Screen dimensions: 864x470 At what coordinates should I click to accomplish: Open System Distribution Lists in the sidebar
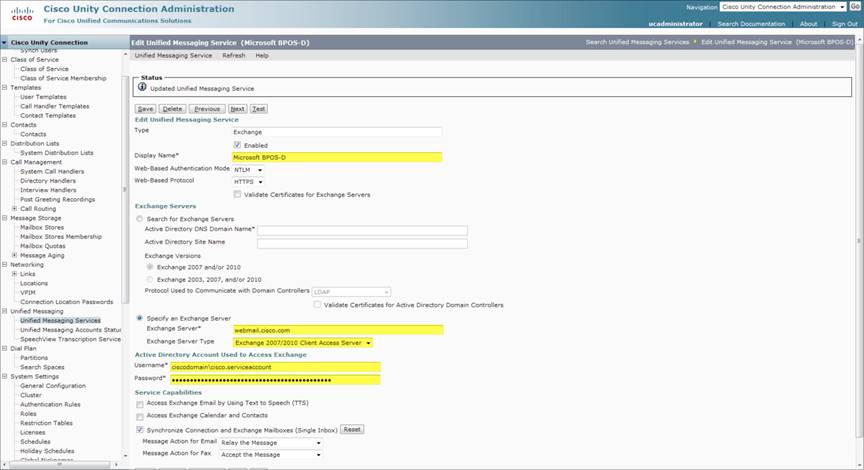click(x=57, y=153)
